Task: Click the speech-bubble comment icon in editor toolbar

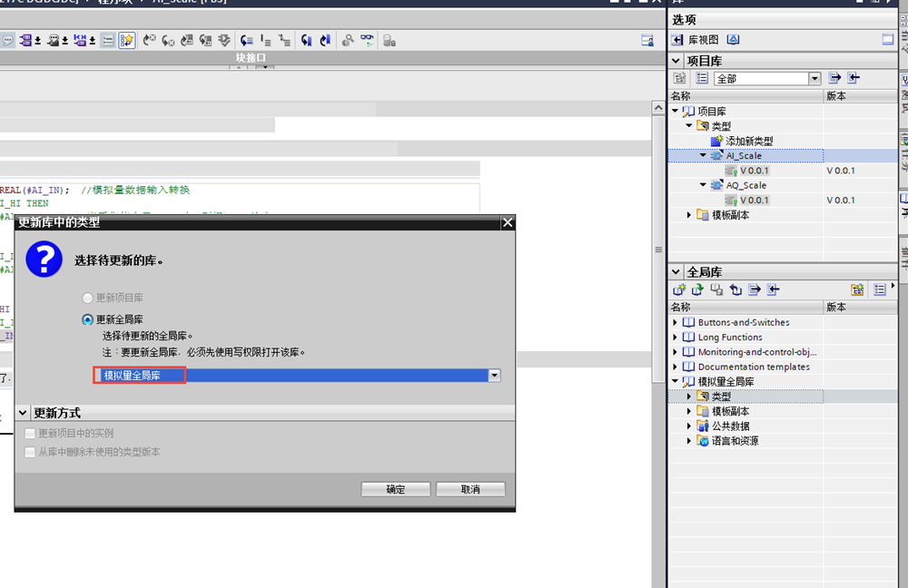Action: [7, 41]
